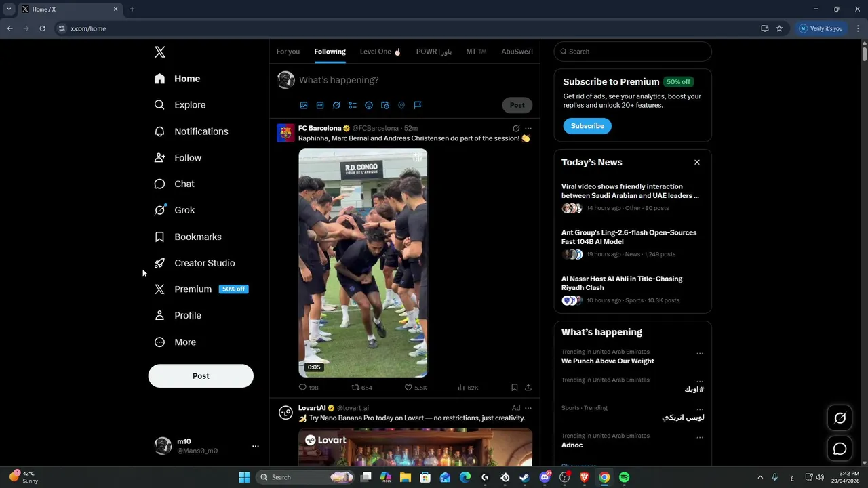Click the flag icon in composer toolbar
Screen dimensions: 868x488
pyautogui.click(x=418, y=105)
